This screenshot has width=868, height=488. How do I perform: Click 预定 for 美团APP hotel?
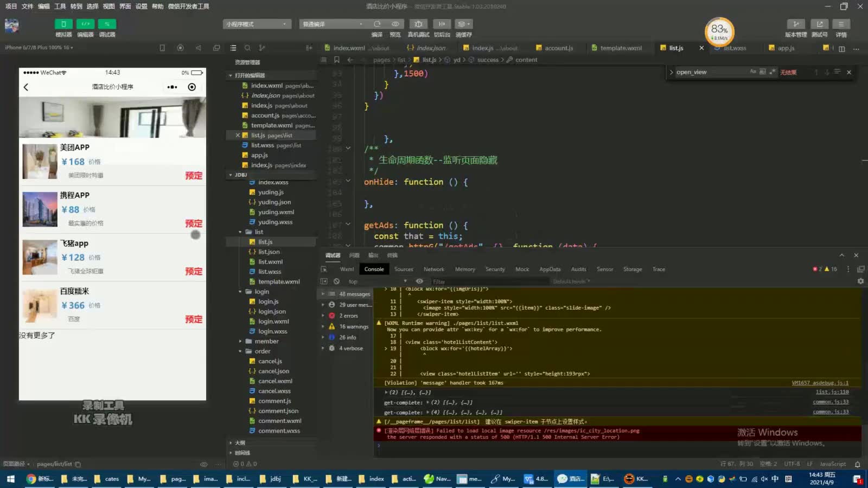[x=194, y=176]
